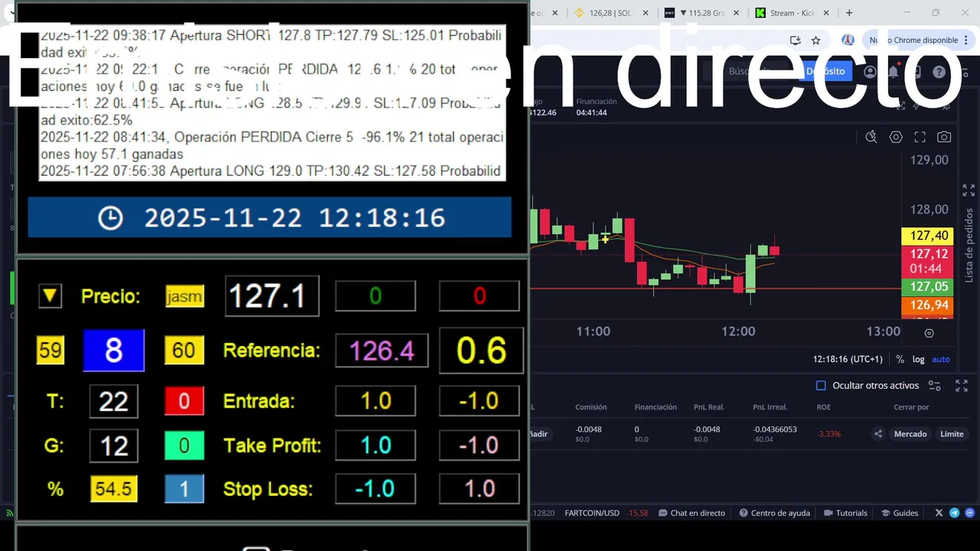Click the red box next to T

tap(184, 401)
